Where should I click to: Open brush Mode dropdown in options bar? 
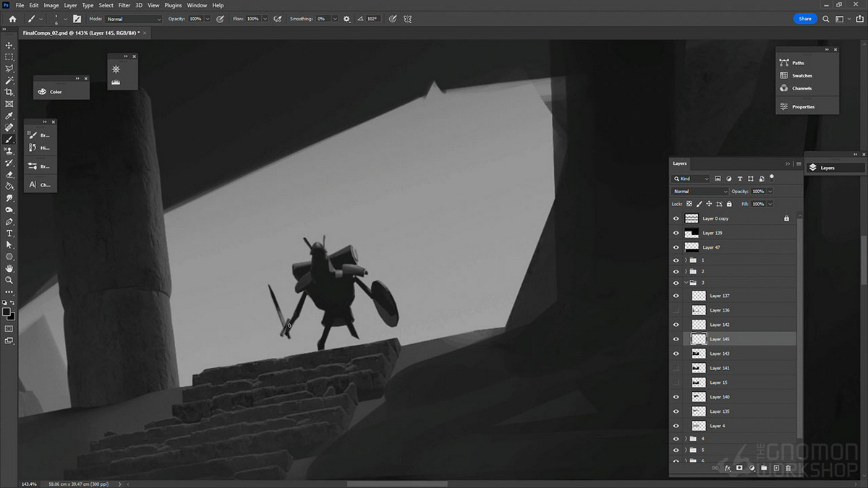[134, 19]
